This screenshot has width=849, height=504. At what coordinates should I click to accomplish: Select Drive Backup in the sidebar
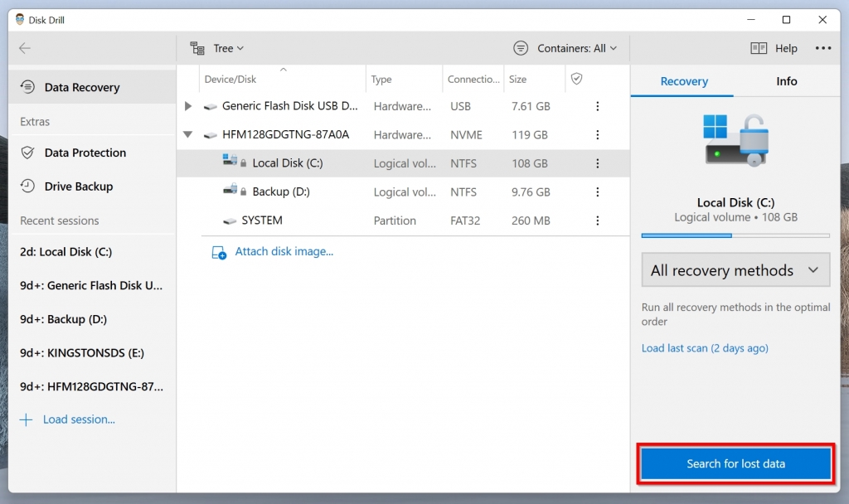pyautogui.click(x=92, y=187)
